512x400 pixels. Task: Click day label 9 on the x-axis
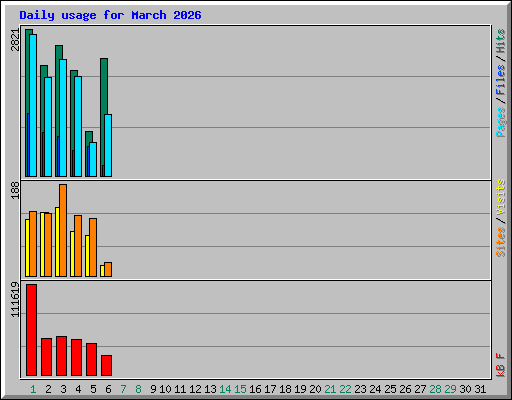[153, 389]
